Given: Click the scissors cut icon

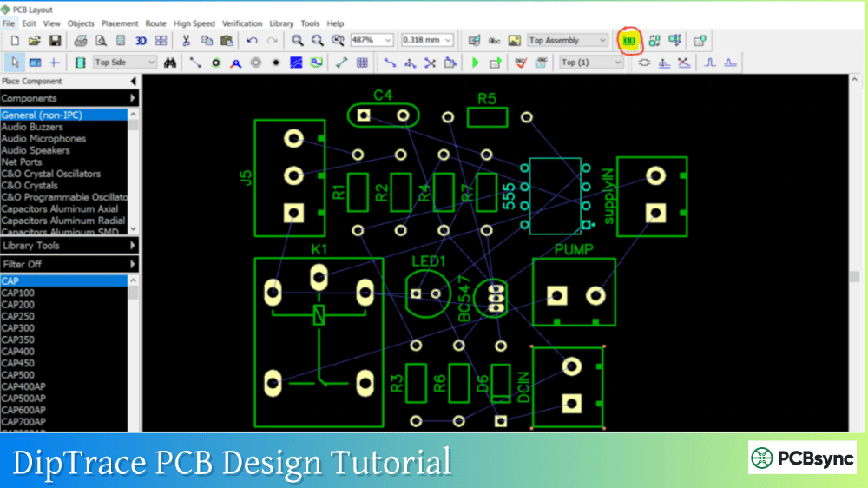Looking at the screenshot, I should (x=186, y=41).
